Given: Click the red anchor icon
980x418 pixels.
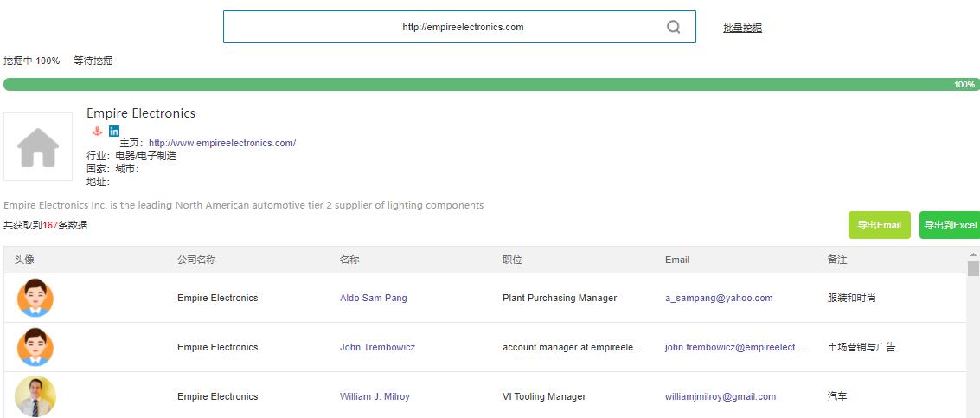Looking at the screenshot, I should (x=98, y=132).
